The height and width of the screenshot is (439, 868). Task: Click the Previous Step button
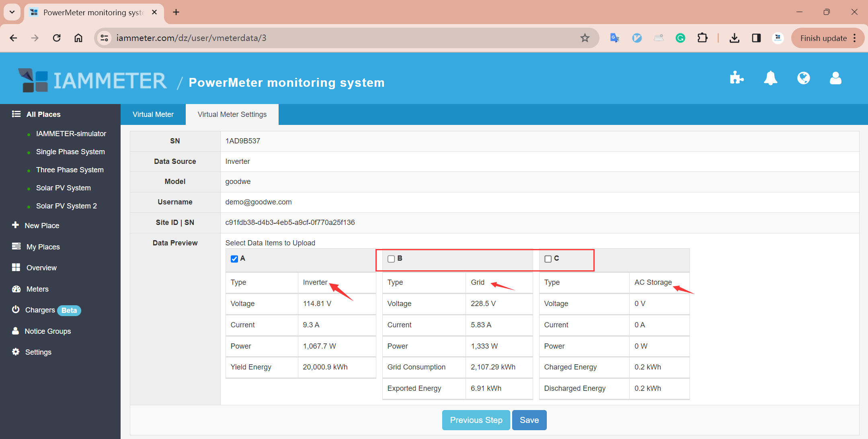pyautogui.click(x=476, y=420)
